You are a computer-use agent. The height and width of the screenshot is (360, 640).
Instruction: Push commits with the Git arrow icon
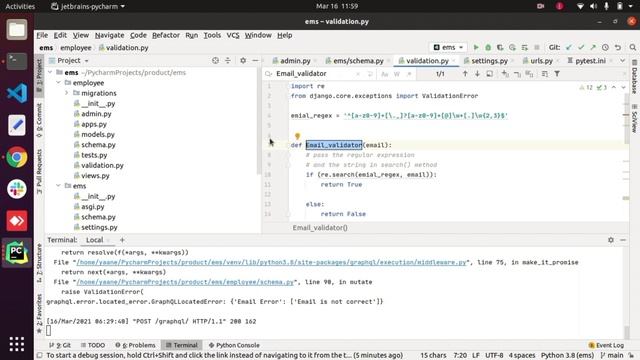[593, 48]
